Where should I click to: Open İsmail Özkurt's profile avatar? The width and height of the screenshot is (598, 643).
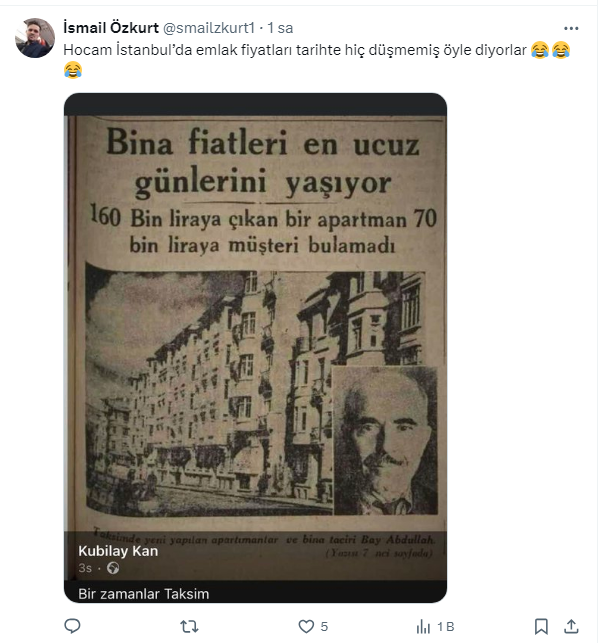(35, 38)
